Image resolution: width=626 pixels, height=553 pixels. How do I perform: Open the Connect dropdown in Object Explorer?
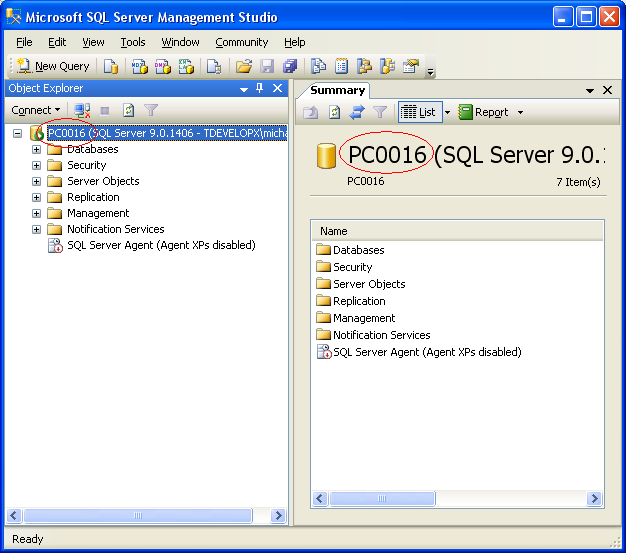point(36,110)
